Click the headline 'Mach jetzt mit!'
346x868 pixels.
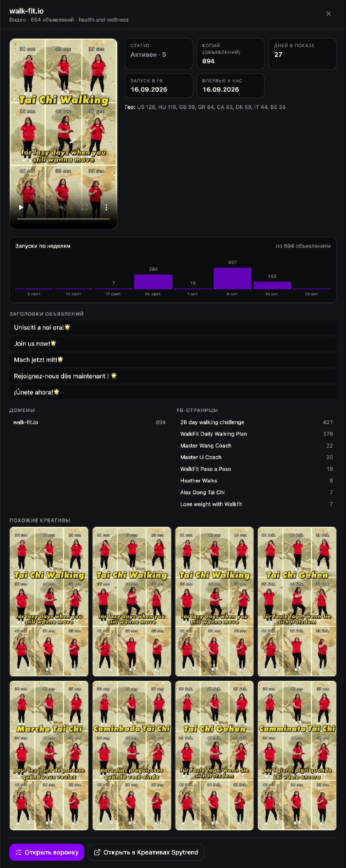click(173, 360)
